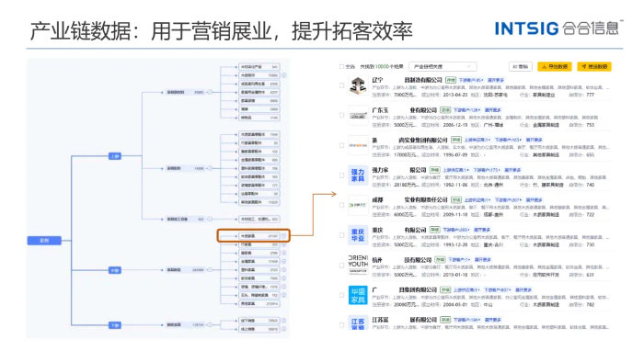644x362 pixels.
Task: Click the yellow 推送数据 button
Action: tap(594, 66)
